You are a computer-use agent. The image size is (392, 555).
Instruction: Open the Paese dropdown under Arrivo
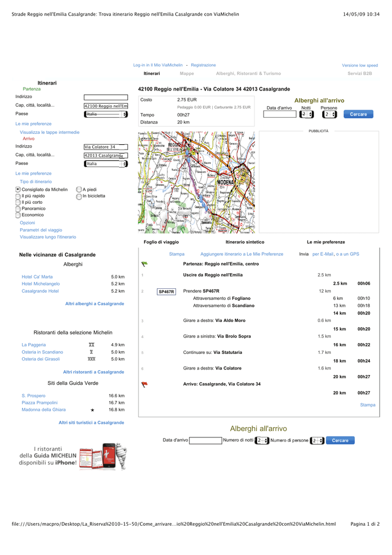tap(106, 164)
